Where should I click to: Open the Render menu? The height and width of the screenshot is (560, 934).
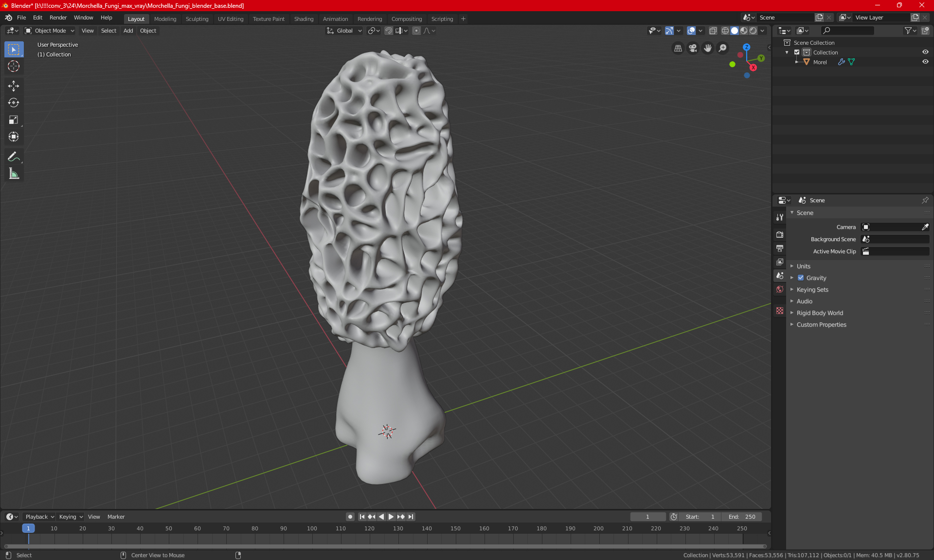pos(58,17)
